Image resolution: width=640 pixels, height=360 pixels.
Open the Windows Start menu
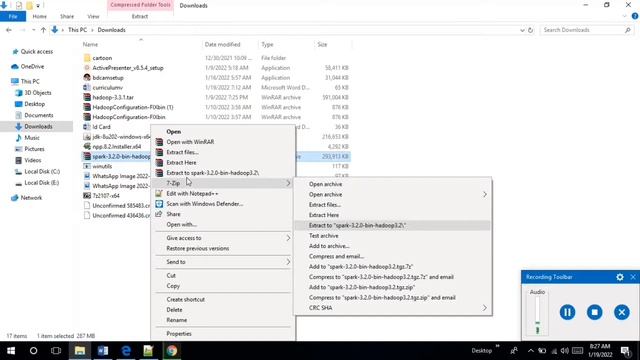[11, 351]
